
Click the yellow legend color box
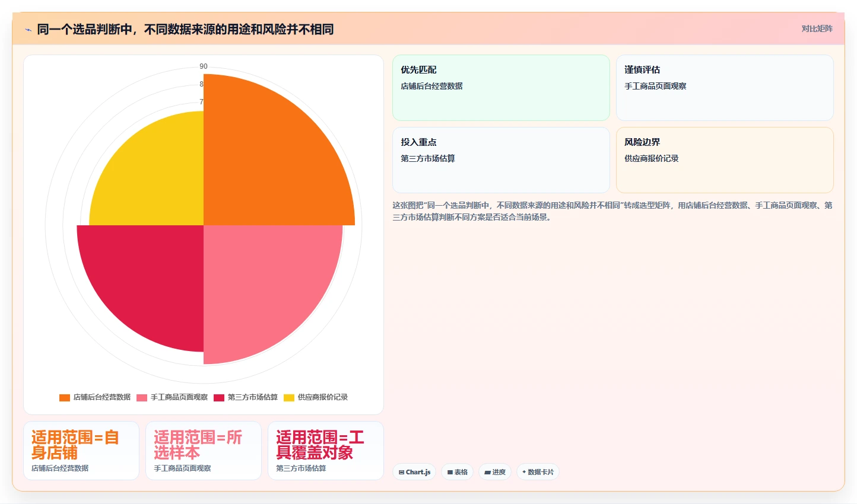(x=289, y=397)
